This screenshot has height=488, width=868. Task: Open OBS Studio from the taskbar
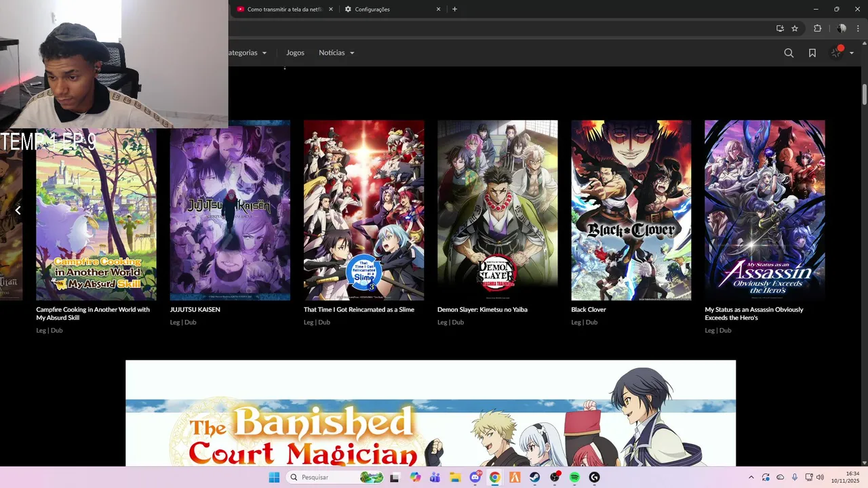[x=555, y=477]
